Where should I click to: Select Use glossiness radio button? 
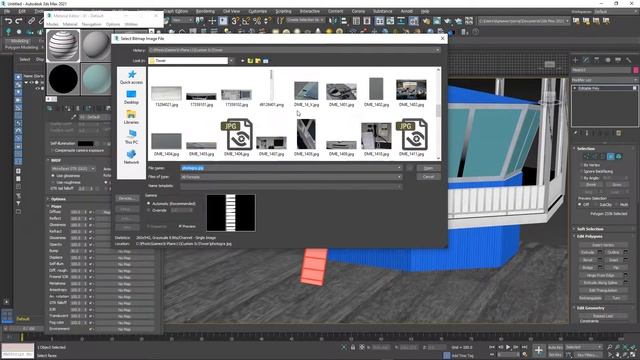pyautogui.click(x=66, y=176)
